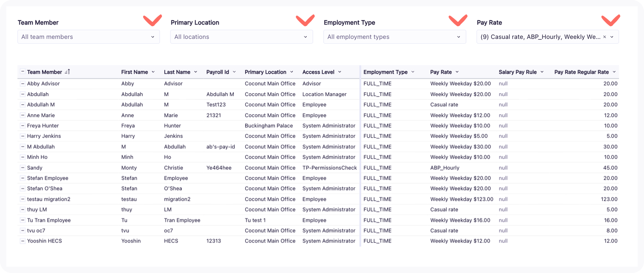The height and width of the screenshot is (273, 644).
Task: Click the Primary Location column header
Action: (265, 72)
